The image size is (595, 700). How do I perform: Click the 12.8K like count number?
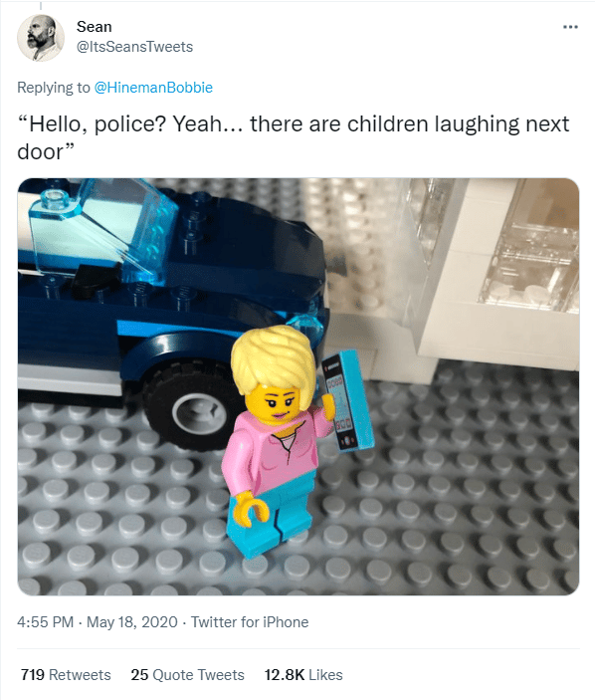tap(285, 674)
